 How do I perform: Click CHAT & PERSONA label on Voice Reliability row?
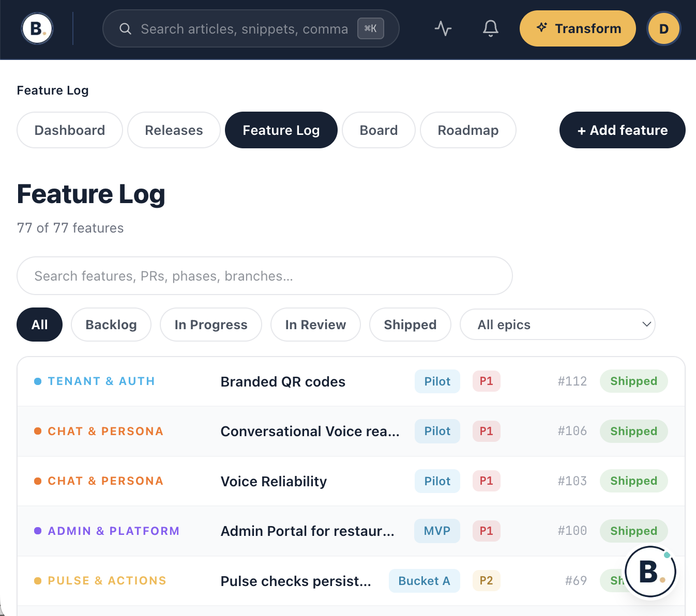pyautogui.click(x=105, y=481)
